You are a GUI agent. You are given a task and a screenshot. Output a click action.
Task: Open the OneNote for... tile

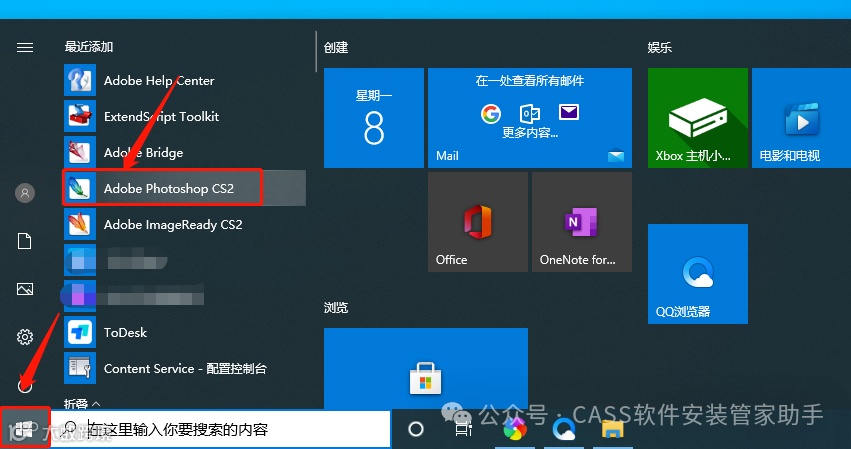[x=582, y=222]
